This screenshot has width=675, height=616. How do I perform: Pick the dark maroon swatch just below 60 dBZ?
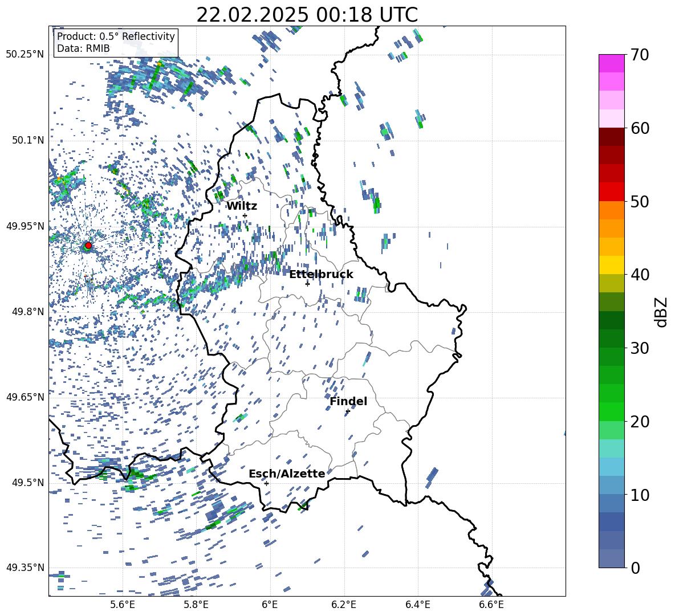[x=611, y=137]
